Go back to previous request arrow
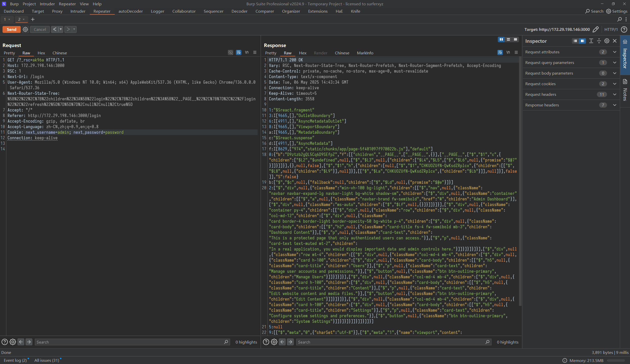Viewport: 630px width, 364px height. click(55, 29)
